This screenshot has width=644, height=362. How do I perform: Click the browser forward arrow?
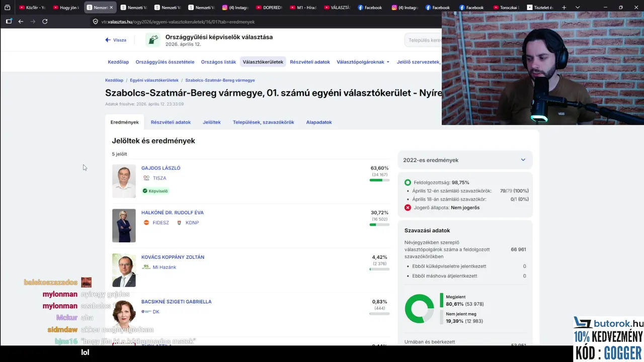(x=33, y=22)
